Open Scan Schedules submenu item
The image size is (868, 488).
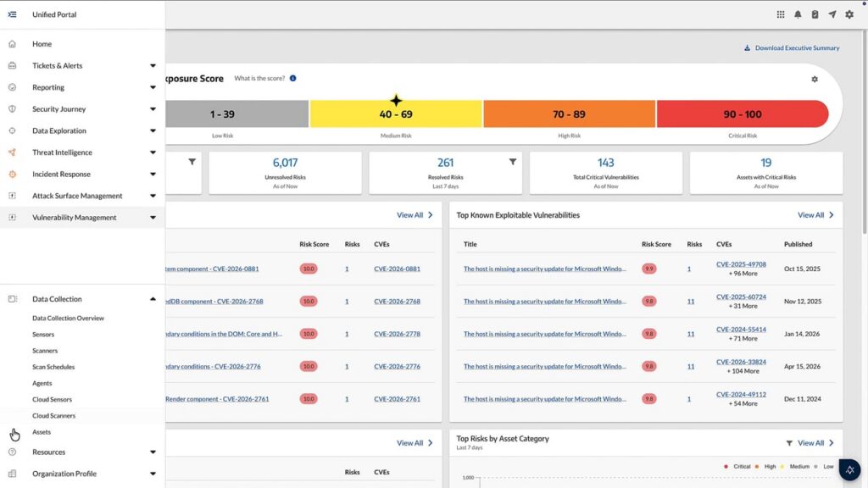[x=53, y=367]
